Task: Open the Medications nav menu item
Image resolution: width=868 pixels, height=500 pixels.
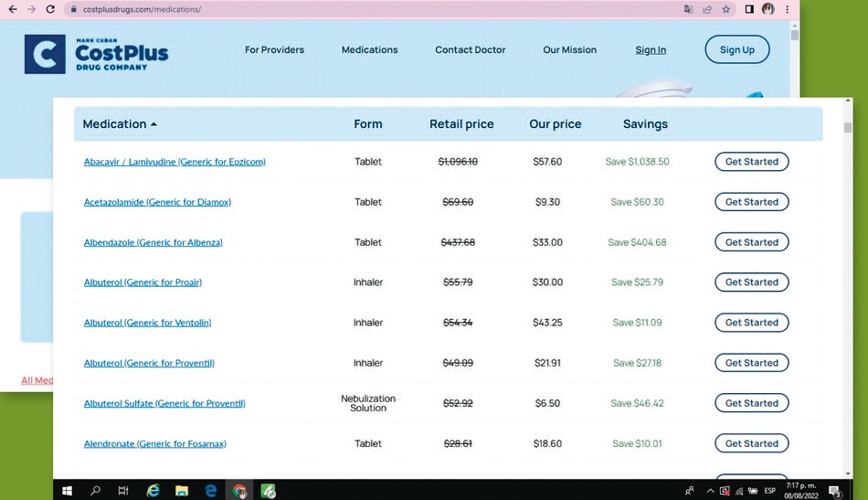Action: [369, 50]
